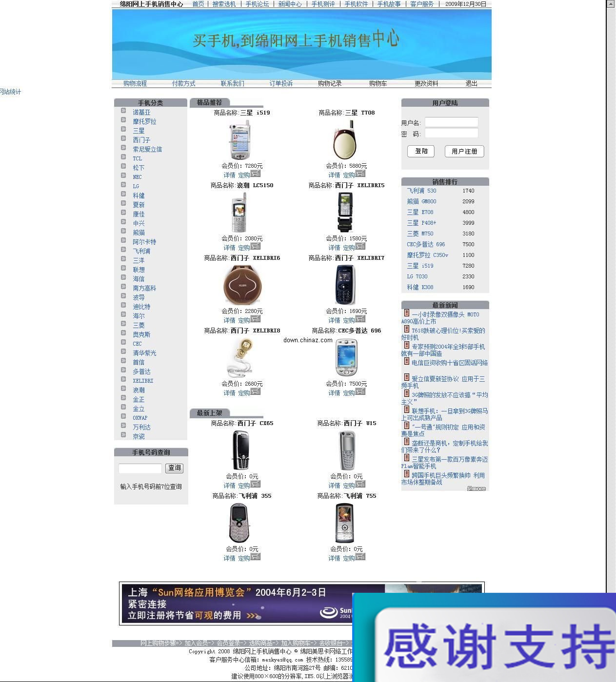Open 熊猫 GM800 in sales ranking

(421, 201)
